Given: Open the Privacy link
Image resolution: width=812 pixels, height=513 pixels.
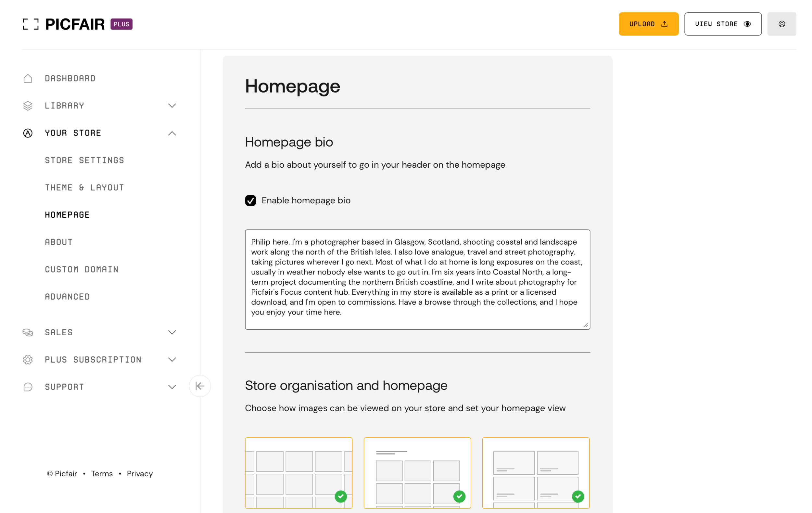Looking at the screenshot, I should click(140, 474).
